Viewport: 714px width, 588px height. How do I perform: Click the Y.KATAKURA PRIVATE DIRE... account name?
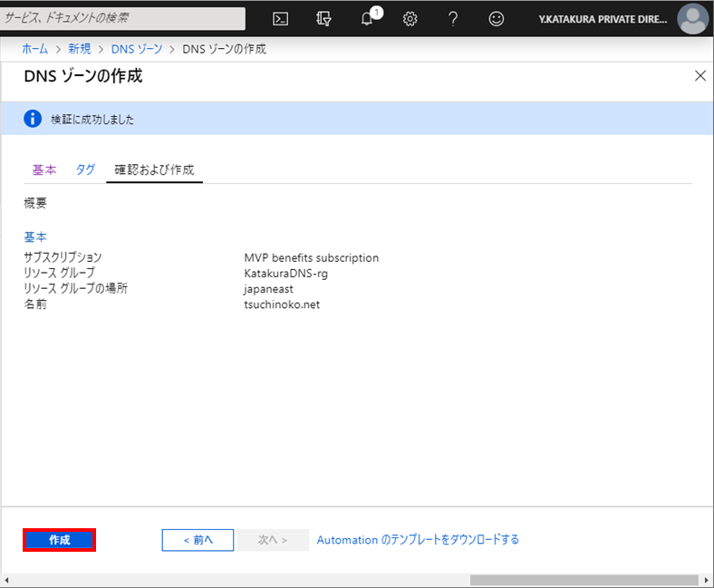pyautogui.click(x=603, y=19)
